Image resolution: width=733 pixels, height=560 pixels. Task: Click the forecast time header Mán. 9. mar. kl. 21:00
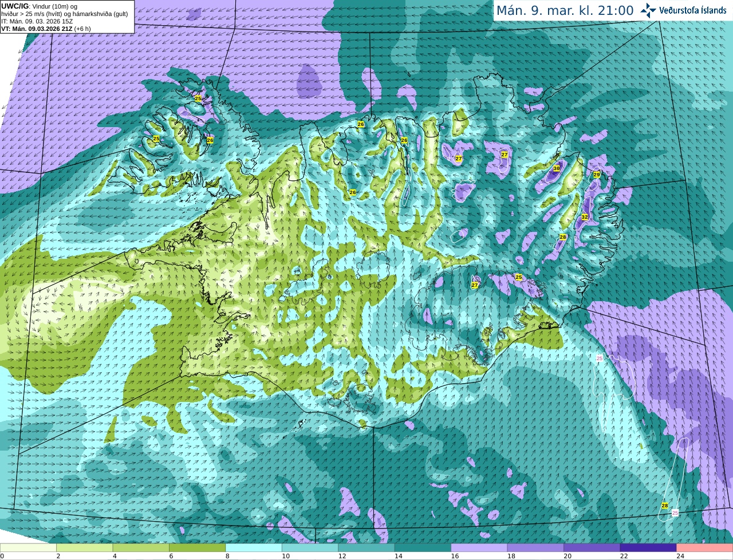point(565,11)
